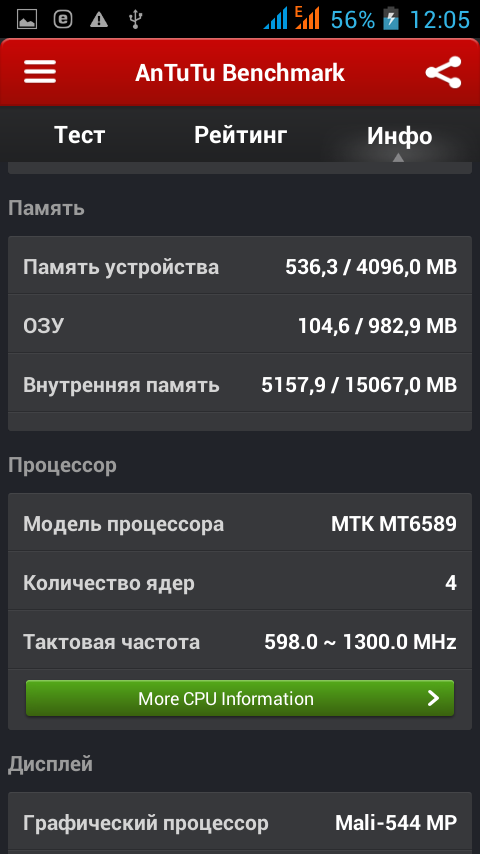This screenshot has width=480, height=854.
Task: Tap the battery charging icon
Action: tap(391, 19)
